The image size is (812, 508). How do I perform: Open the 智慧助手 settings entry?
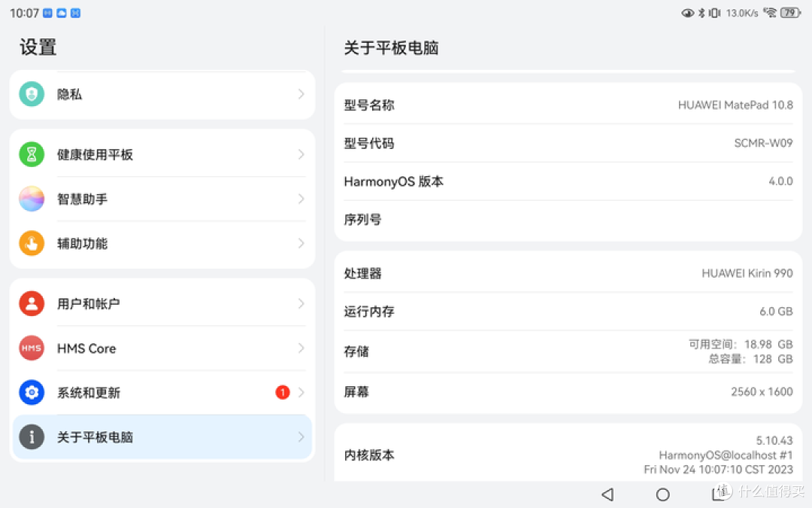tap(162, 199)
